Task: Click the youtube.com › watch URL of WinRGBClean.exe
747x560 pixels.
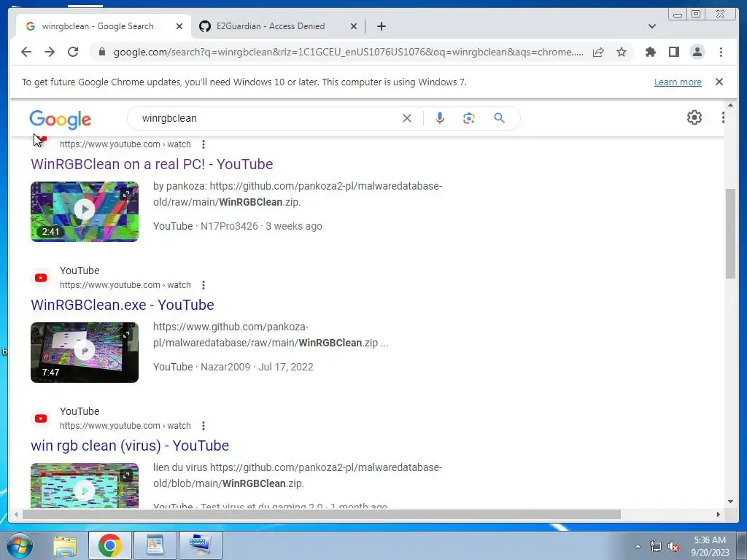Action: point(125,285)
